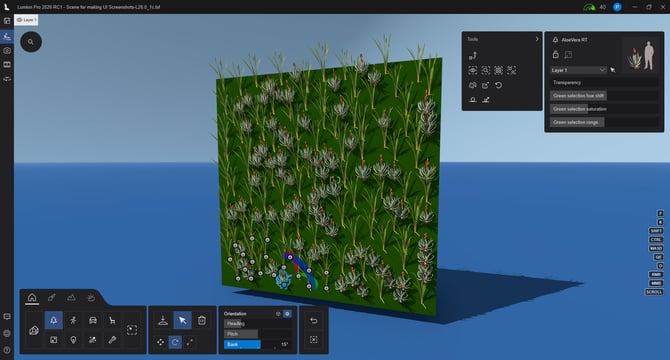Screen dimensions: 670x360
Task: Open the all-categories selection icon (dashed square)
Action: (132, 330)
